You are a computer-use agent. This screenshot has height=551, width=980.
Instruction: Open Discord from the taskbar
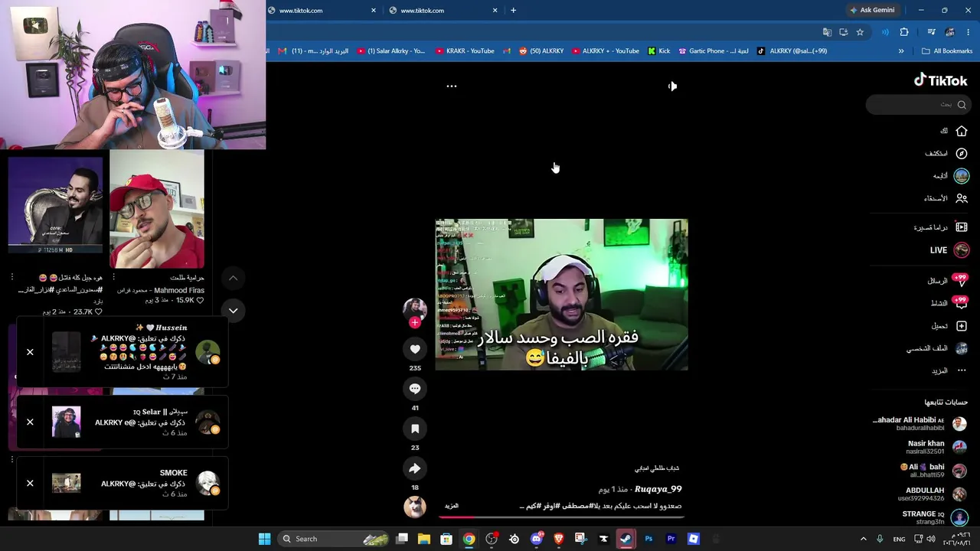[536, 539]
